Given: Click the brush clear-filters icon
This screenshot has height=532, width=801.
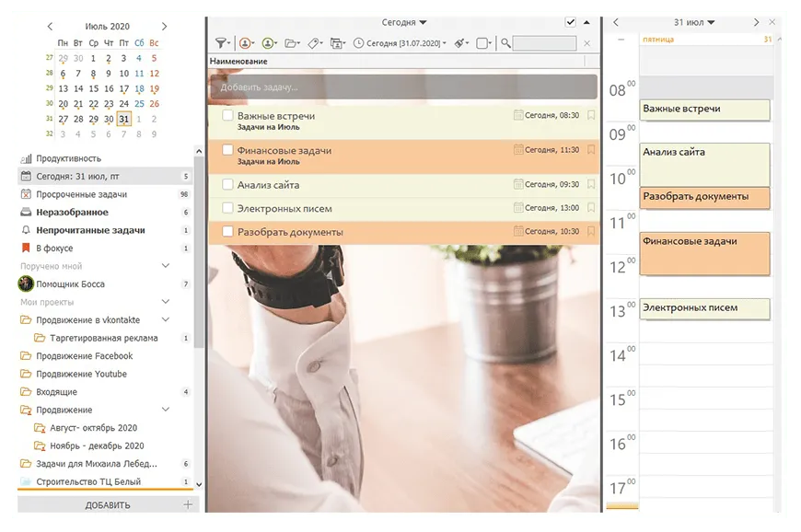Looking at the screenshot, I should [x=459, y=43].
